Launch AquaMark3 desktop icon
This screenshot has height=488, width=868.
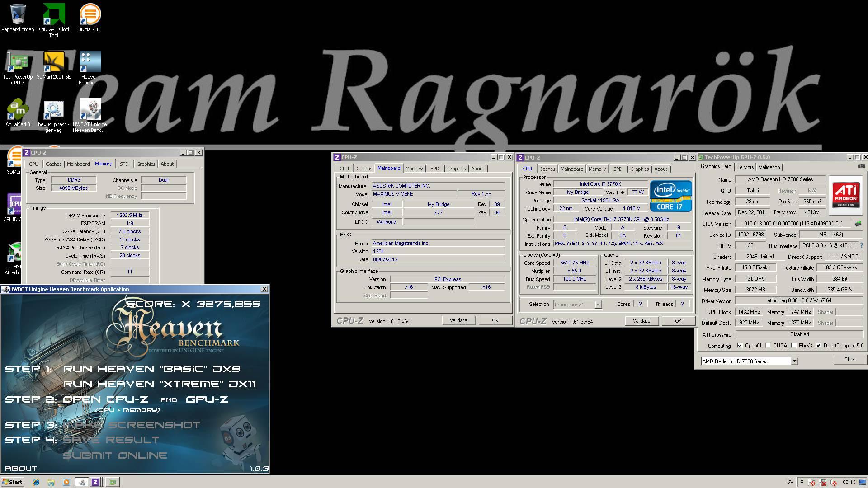18,113
